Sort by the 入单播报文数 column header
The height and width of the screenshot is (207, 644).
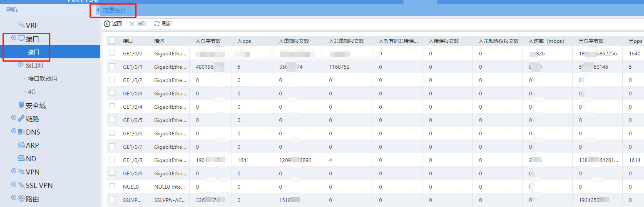[294, 41]
